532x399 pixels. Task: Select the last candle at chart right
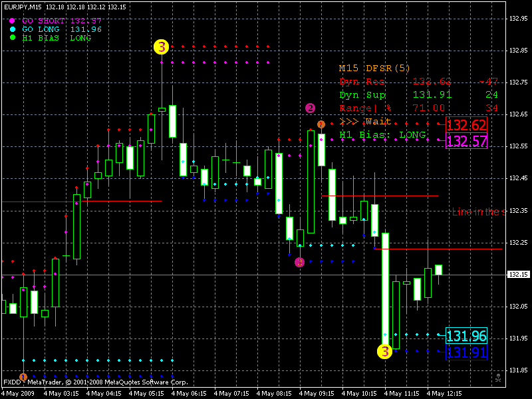point(438,270)
